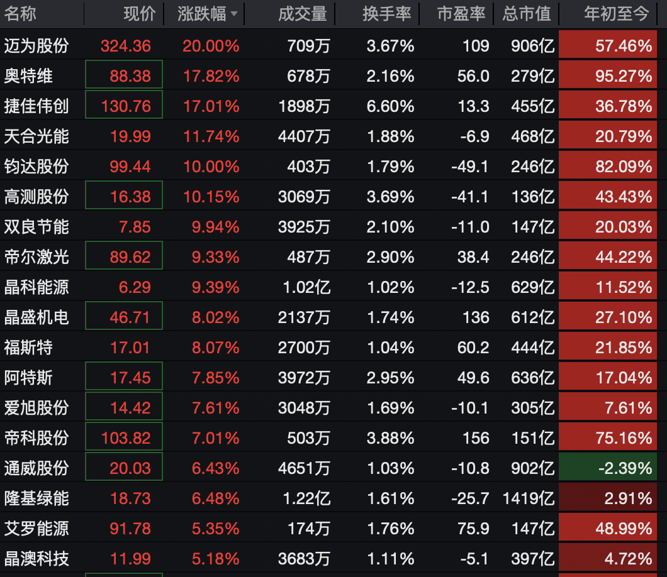Select the 奥特维 stock name

coord(29,76)
